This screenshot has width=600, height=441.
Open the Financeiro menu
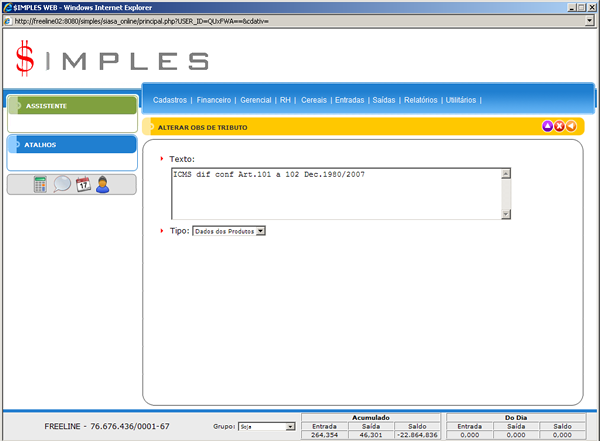point(214,100)
